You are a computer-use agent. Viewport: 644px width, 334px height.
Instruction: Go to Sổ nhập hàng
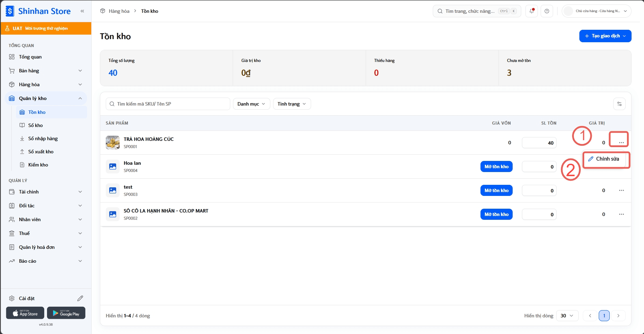coord(52,138)
